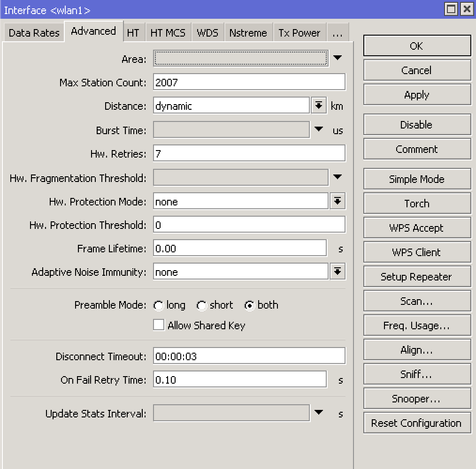The image size is (476, 469).
Task: Select the both preamble mode
Action: point(249,305)
